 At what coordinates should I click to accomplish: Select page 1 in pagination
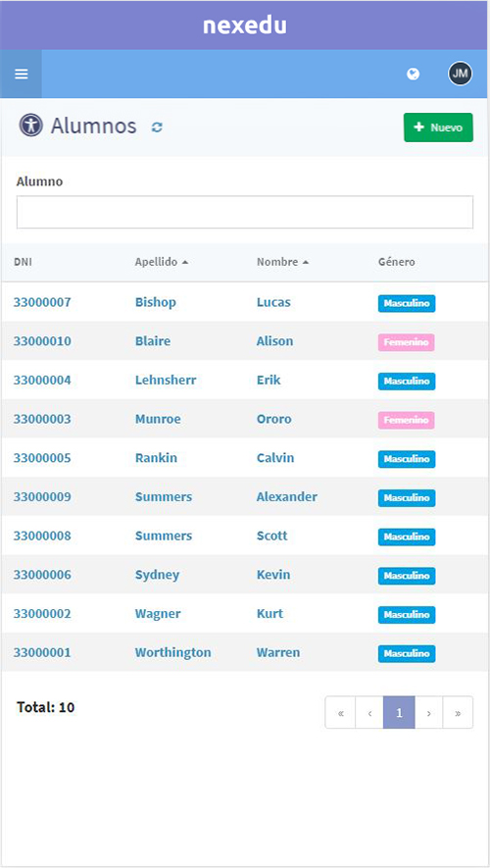click(x=399, y=712)
